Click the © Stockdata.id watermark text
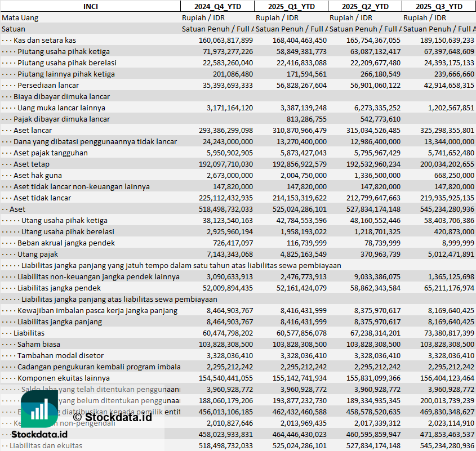The width and height of the screenshot is (476, 451). pos(112,417)
